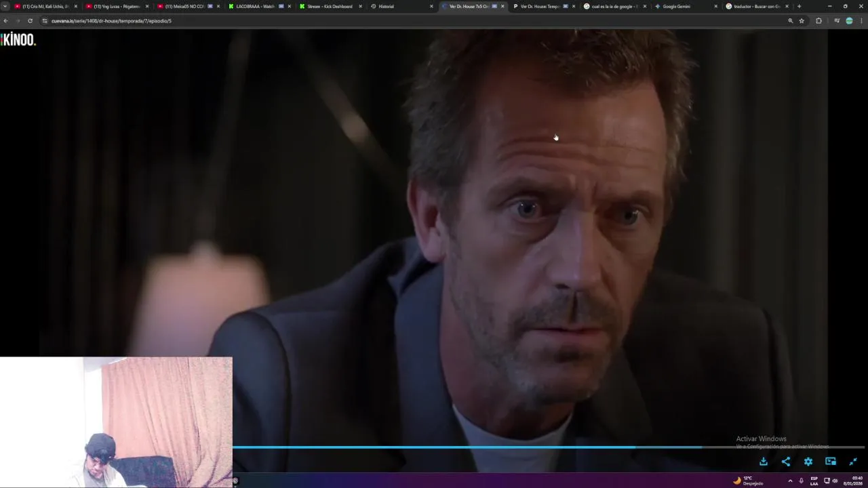The image size is (868, 488).
Task: Expand the tab search dropdown arrow
Action: [x=5, y=6]
